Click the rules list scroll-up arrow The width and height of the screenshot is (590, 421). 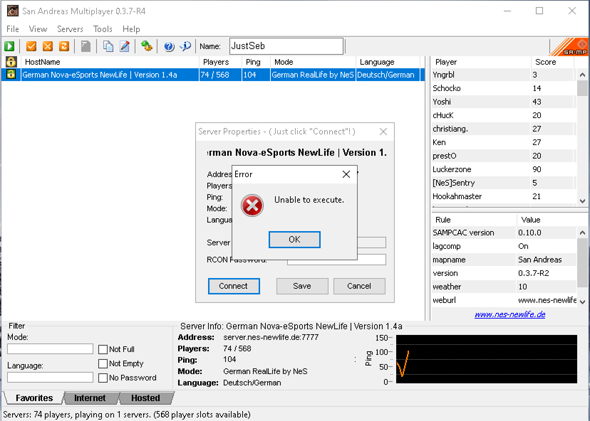[x=582, y=233]
